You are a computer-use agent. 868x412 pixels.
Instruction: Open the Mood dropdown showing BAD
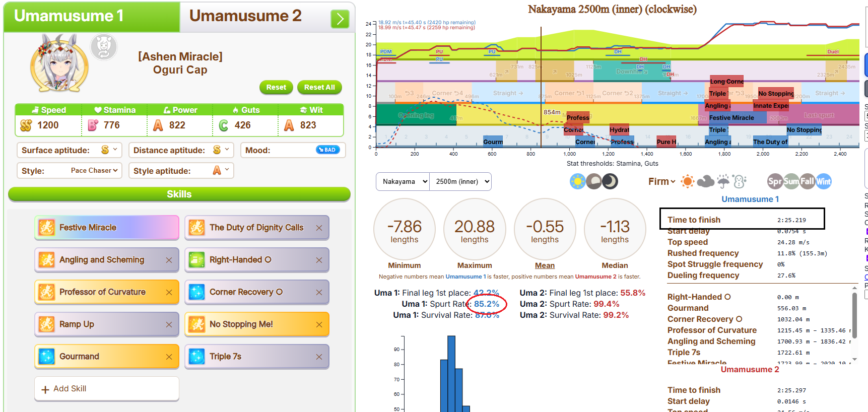click(x=293, y=150)
